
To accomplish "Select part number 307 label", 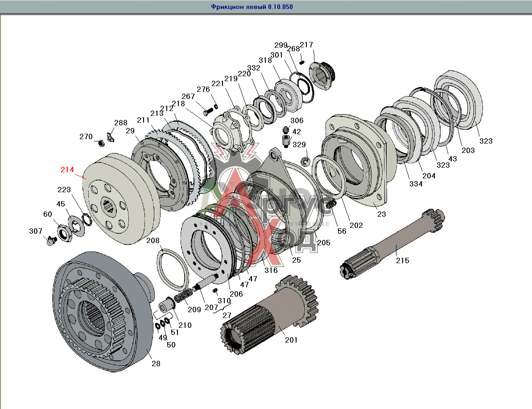I will pyautogui.click(x=36, y=231).
